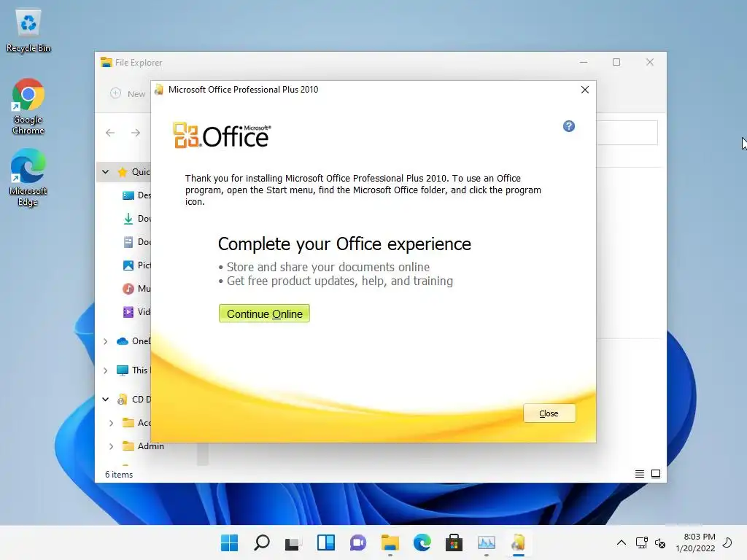Maximize the File Explorer window
Screen dimensions: 747x560
pyautogui.click(x=616, y=63)
